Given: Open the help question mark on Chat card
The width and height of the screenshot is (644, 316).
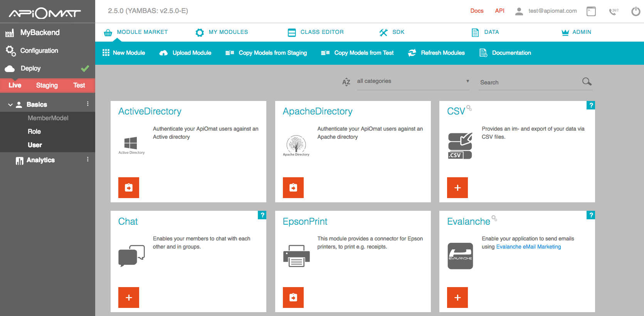Looking at the screenshot, I should coord(262,215).
